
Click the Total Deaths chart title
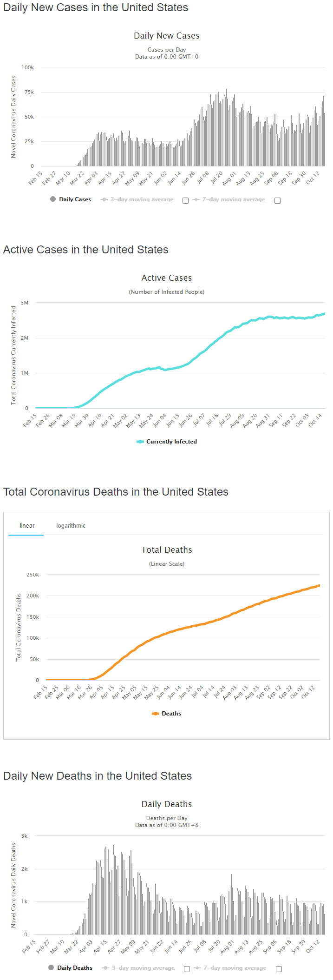tap(167, 550)
